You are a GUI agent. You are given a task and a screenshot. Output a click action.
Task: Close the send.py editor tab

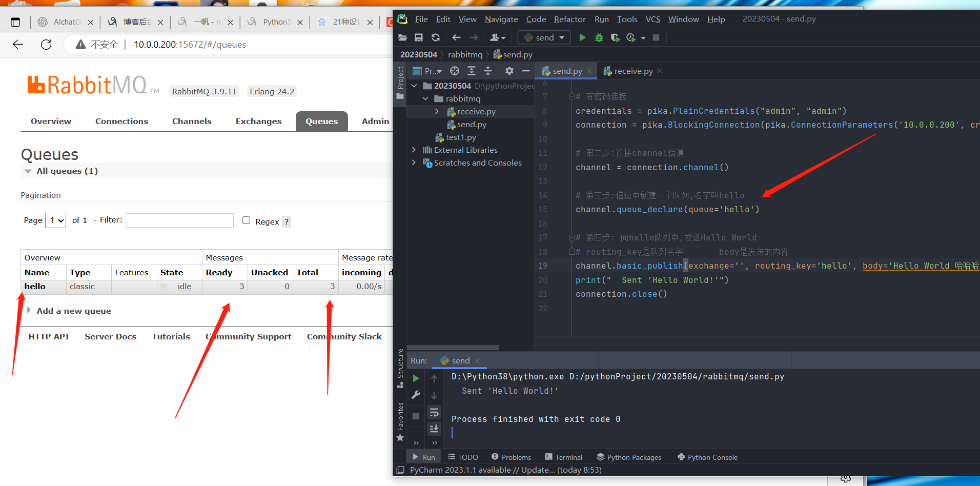589,71
